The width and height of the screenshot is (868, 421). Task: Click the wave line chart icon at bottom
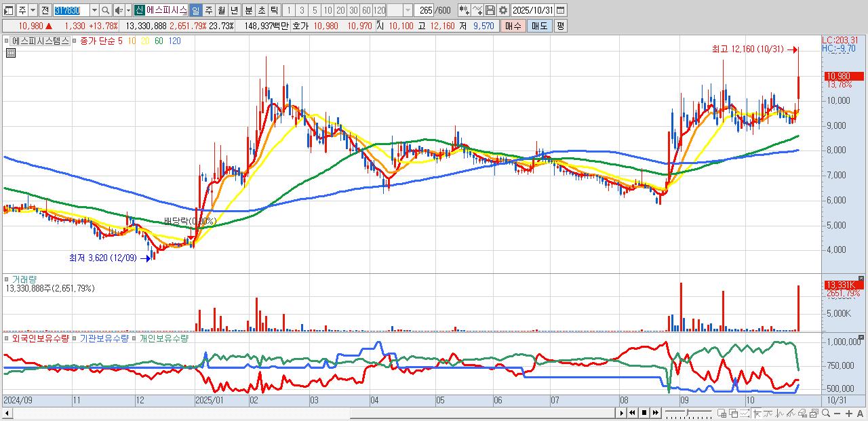779,413
